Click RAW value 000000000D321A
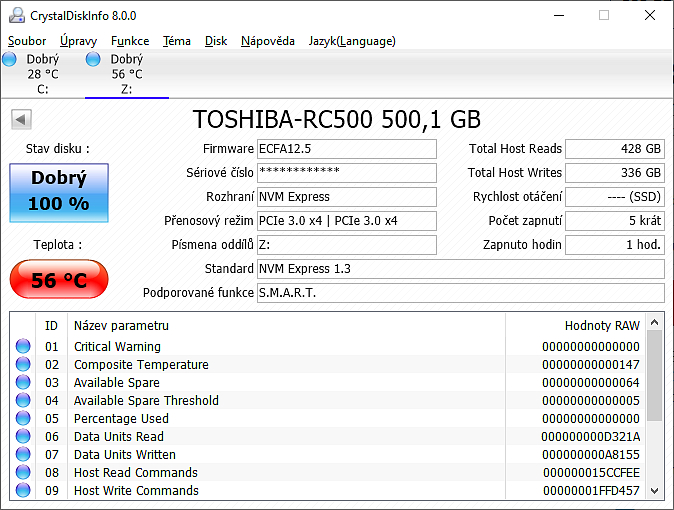Screen dimensions: 674x510 [591, 436]
